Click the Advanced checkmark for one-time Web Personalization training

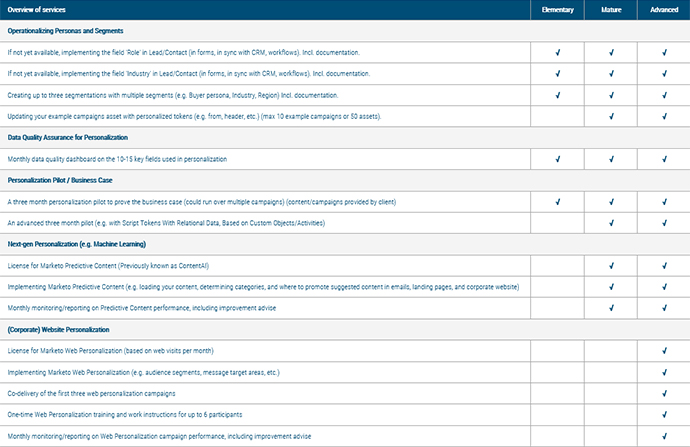pyautogui.click(x=663, y=415)
